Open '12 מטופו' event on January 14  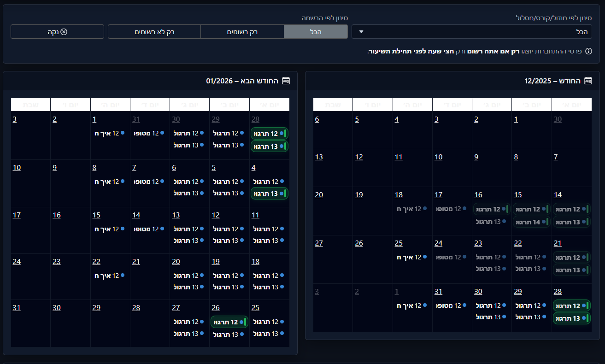pyautogui.click(x=150, y=229)
